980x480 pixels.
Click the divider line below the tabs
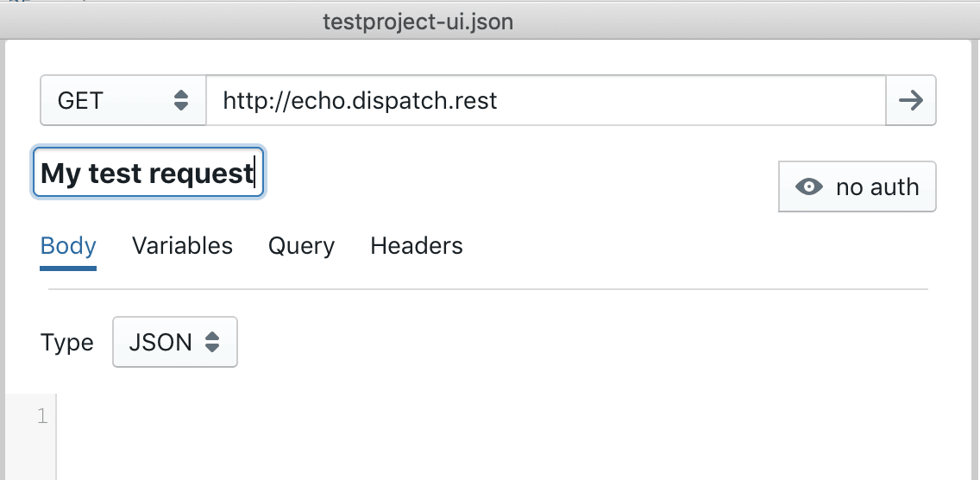pos(487,289)
